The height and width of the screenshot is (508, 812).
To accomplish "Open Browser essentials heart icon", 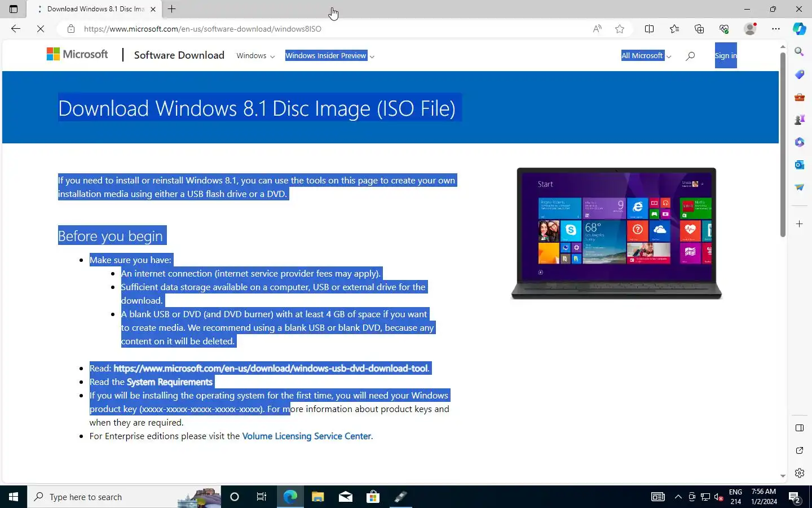I will [x=724, y=29].
